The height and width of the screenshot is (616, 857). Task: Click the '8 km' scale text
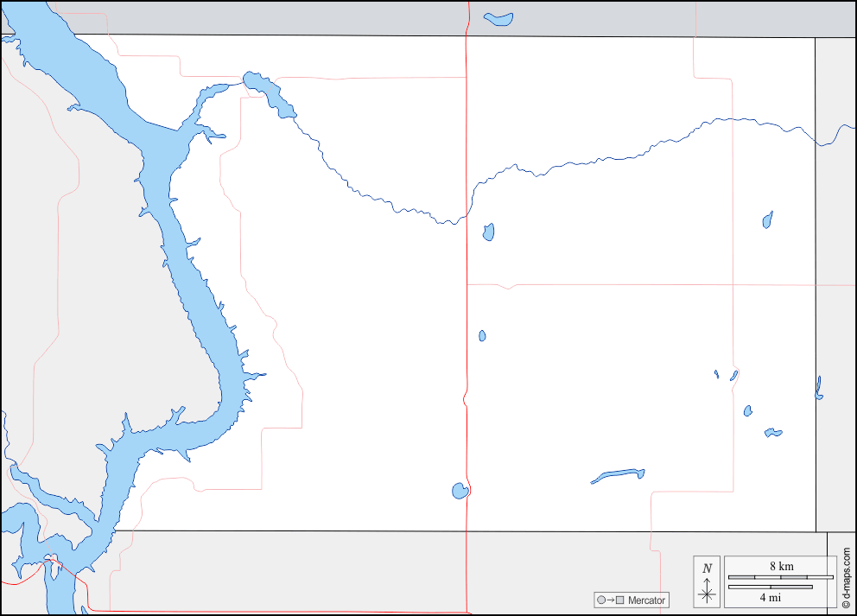781,566
